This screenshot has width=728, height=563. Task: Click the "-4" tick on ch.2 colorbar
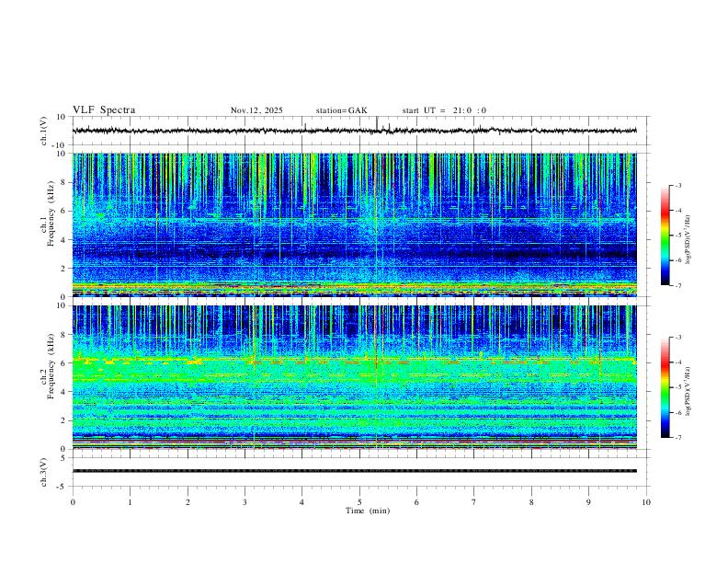(x=678, y=362)
